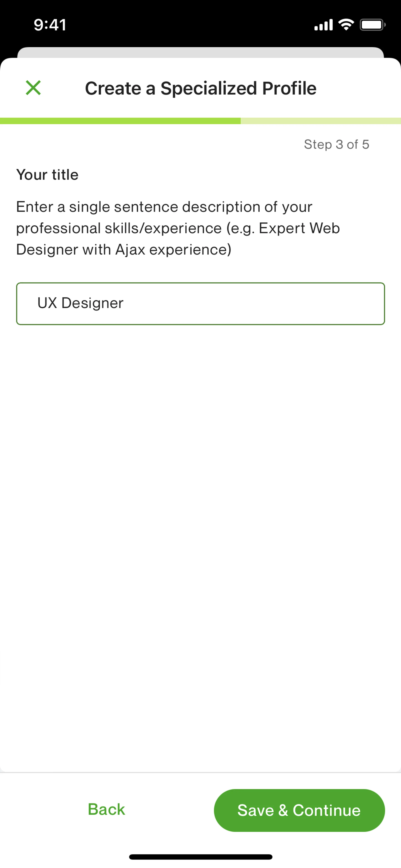Tap the title description helper text
The image size is (401, 868).
tap(178, 228)
